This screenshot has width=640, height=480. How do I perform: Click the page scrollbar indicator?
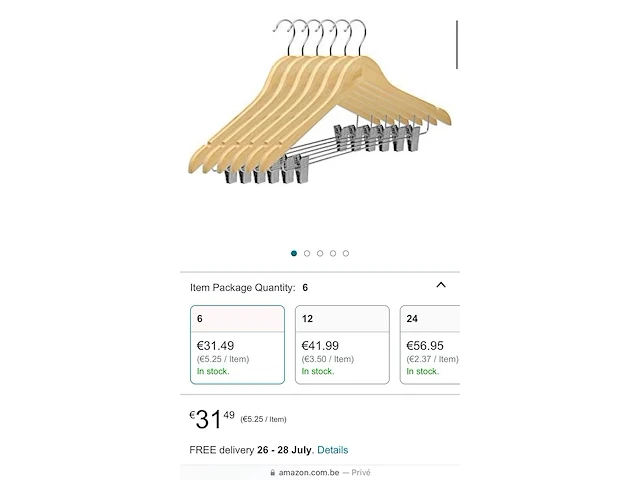[457, 44]
